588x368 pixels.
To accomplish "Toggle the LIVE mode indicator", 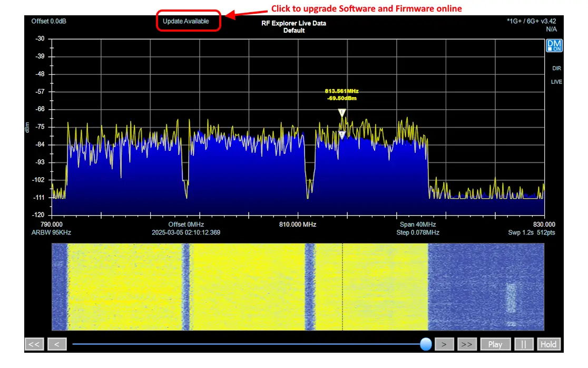I will coord(556,82).
